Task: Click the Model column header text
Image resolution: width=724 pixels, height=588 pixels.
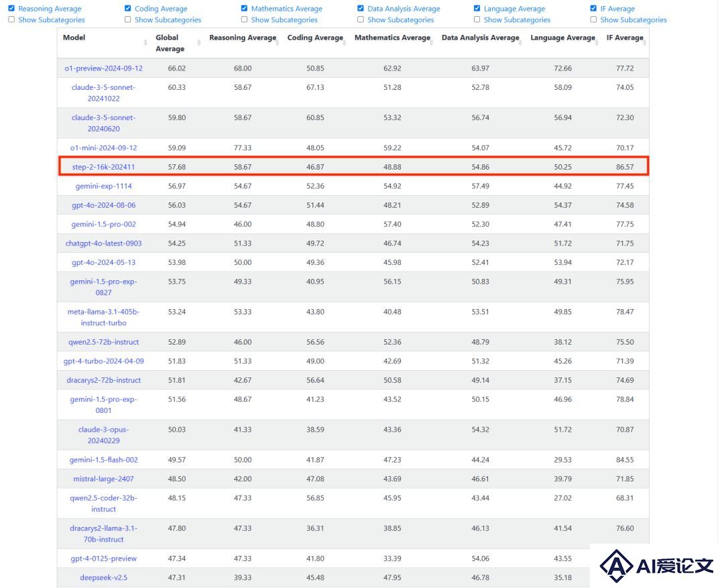Action: (x=74, y=38)
